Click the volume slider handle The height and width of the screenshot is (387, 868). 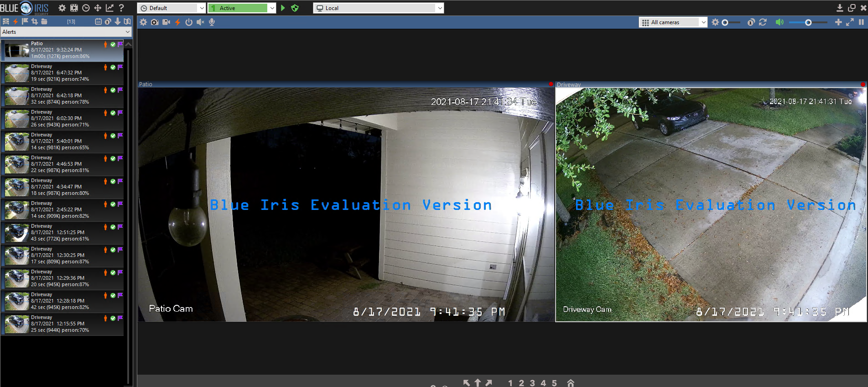tap(808, 22)
